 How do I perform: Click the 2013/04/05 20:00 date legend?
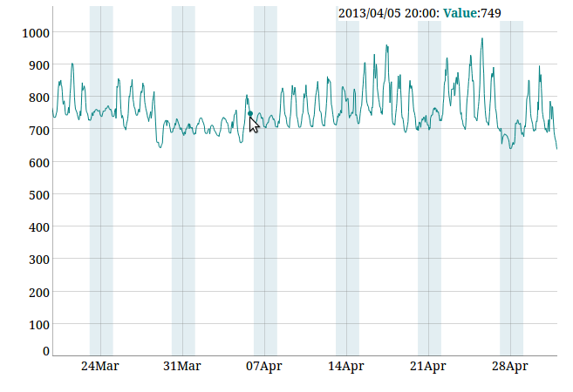coord(389,14)
